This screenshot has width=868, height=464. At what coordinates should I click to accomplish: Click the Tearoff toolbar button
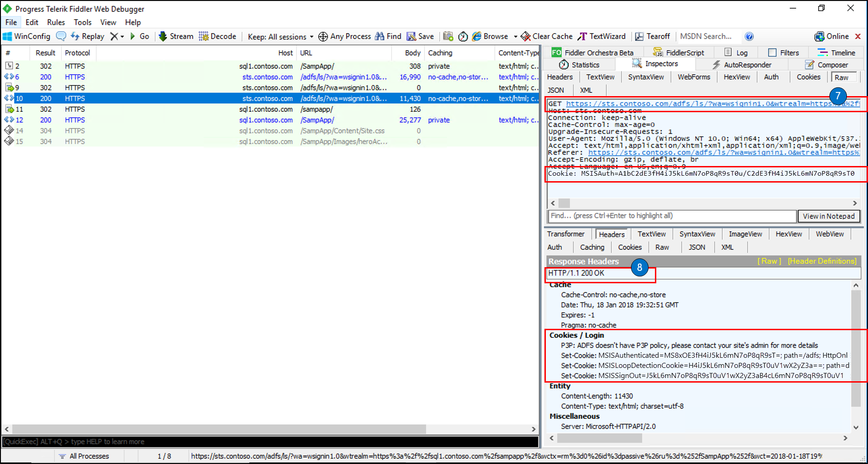pos(653,36)
